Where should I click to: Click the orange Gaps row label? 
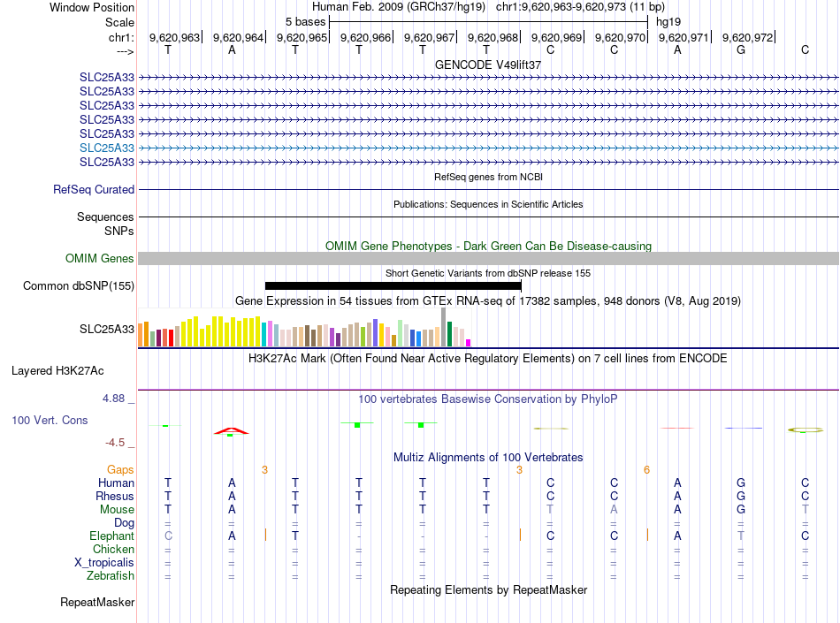pos(120,469)
